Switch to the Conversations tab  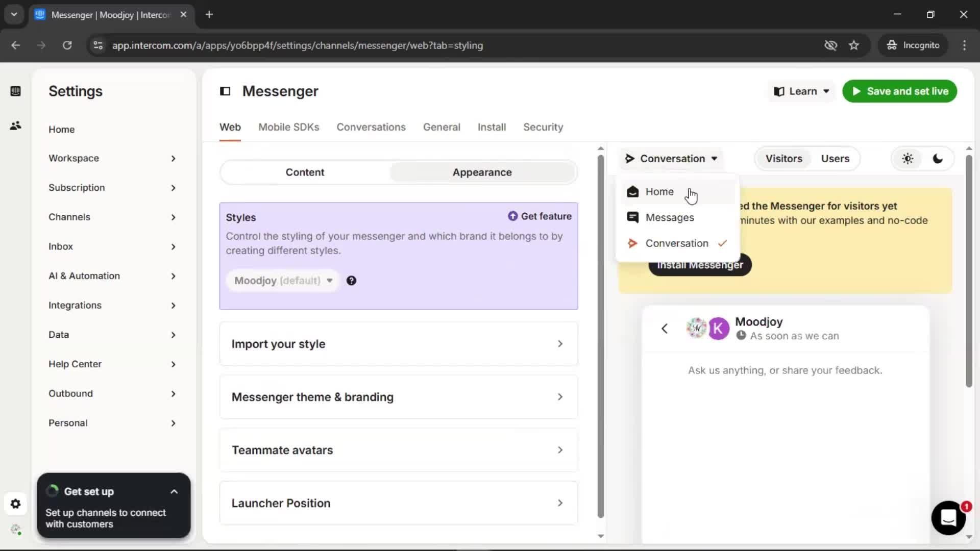click(371, 127)
